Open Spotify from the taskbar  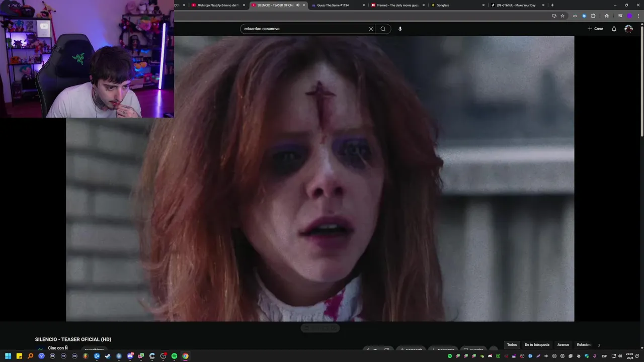click(174, 356)
